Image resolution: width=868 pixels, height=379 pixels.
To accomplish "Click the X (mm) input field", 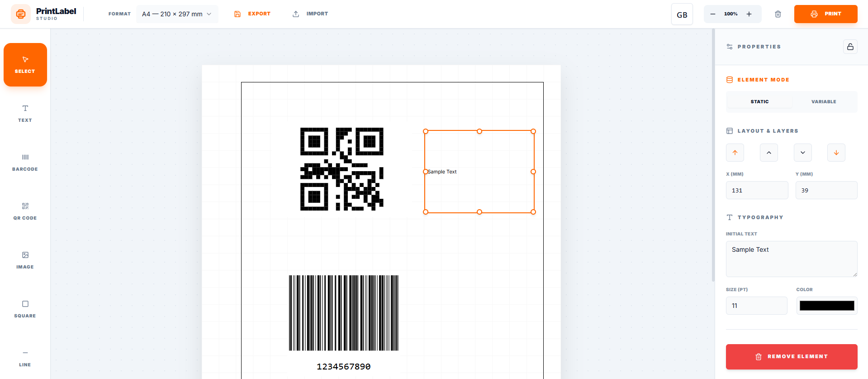I will point(757,190).
